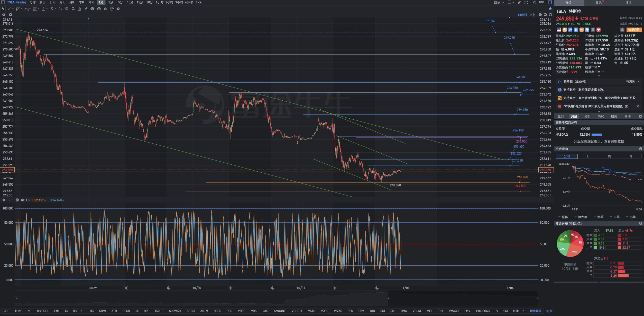Add TSLA to favorites heart icon
The image size is (644, 316).
pos(599,30)
